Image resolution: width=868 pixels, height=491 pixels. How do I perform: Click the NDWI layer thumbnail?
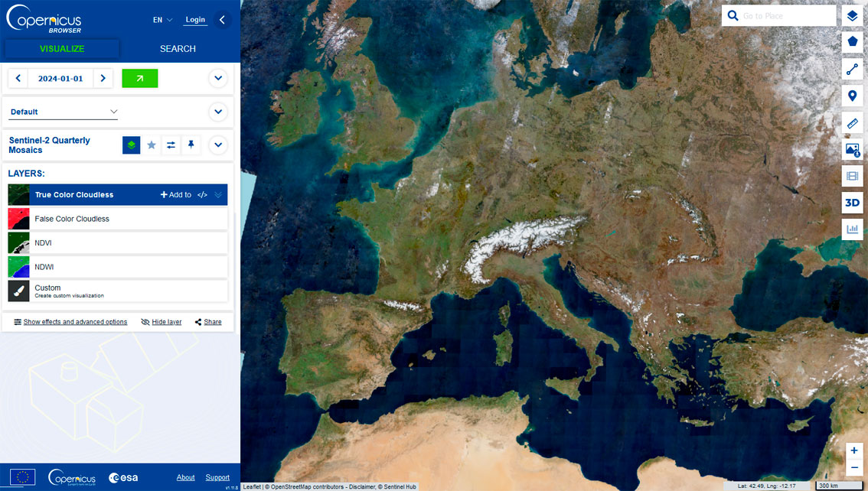[x=19, y=267]
